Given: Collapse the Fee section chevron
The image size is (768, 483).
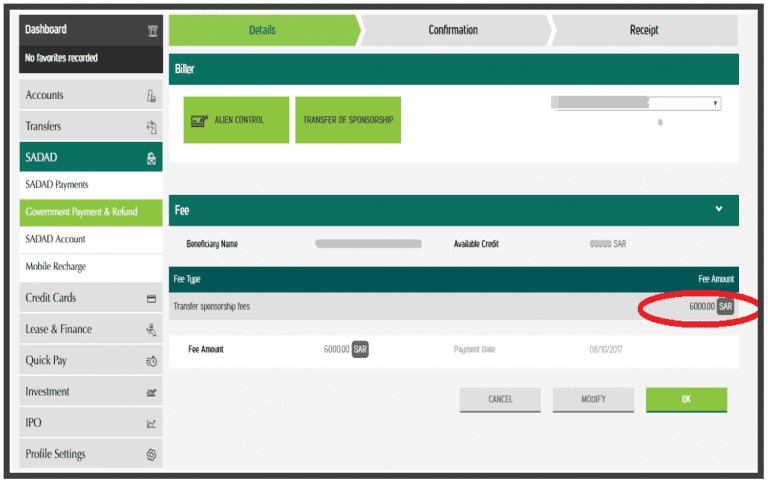Looking at the screenshot, I should click(x=718, y=210).
